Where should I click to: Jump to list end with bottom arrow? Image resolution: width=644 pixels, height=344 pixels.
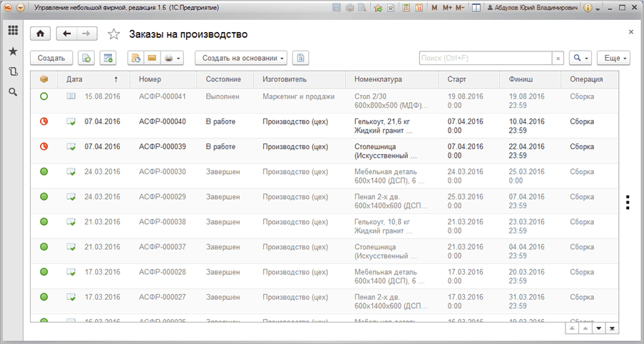pyautogui.click(x=613, y=328)
